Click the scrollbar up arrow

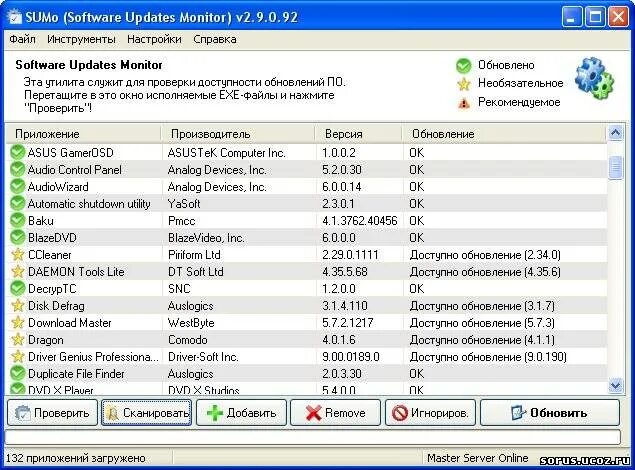click(616, 133)
